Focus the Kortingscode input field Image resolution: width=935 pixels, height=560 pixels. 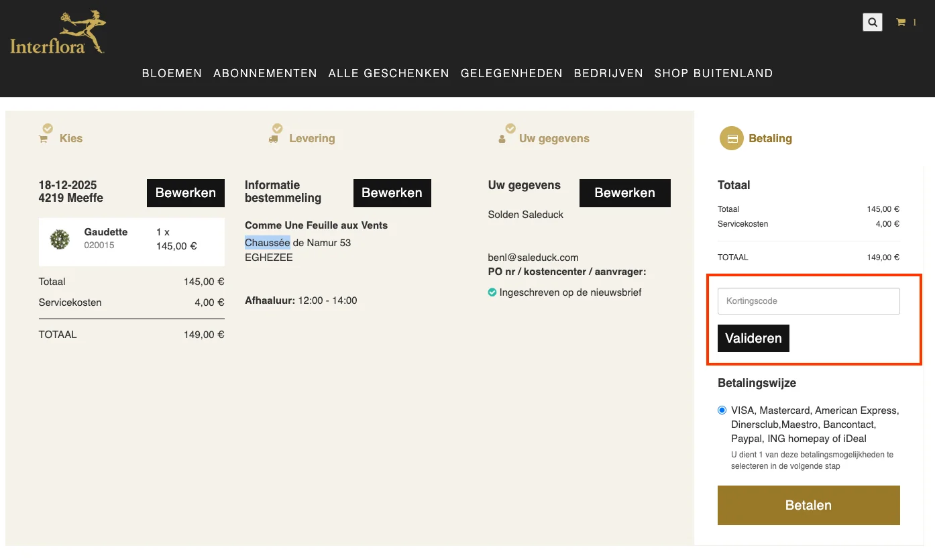(808, 301)
